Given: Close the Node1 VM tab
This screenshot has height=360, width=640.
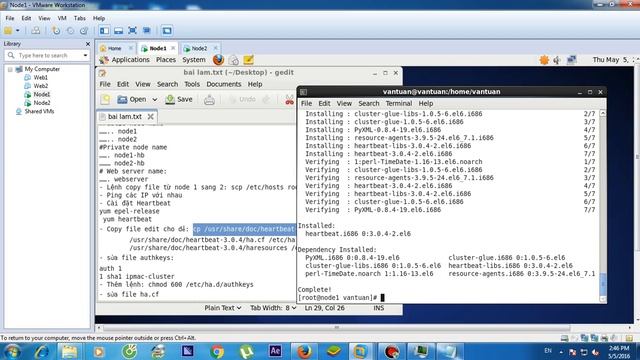Looking at the screenshot, I should coord(173,48).
